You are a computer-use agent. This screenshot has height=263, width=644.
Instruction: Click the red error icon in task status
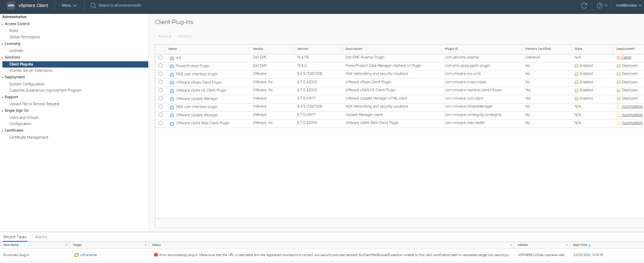[x=156, y=255]
